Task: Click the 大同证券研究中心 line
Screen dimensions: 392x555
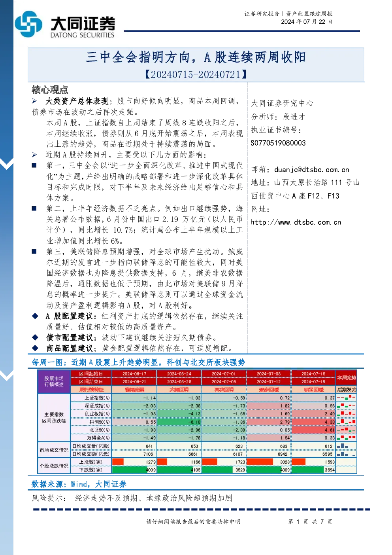Action: click(x=282, y=103)
